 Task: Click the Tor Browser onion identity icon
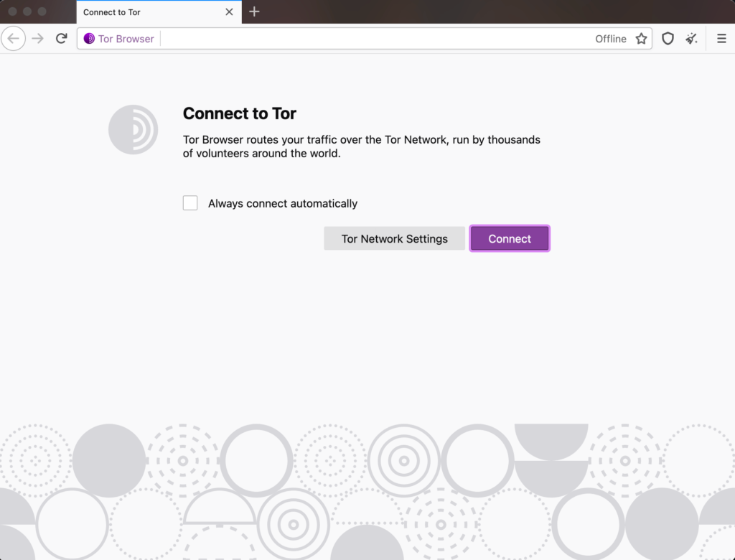click(89, 39)
